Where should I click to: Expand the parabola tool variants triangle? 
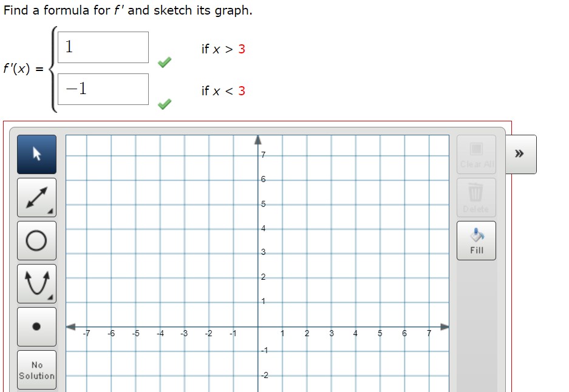click(x=51, y=296)
